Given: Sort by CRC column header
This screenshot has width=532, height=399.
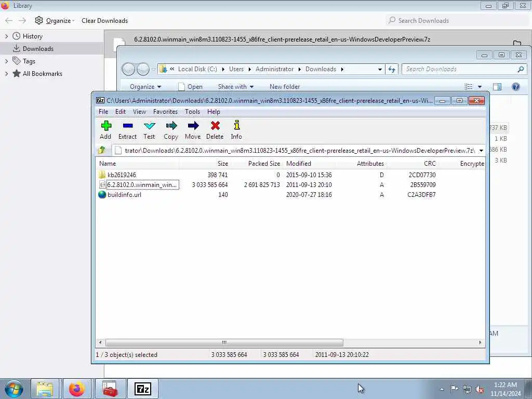Looking at the screenshot, I should (412, 164).
